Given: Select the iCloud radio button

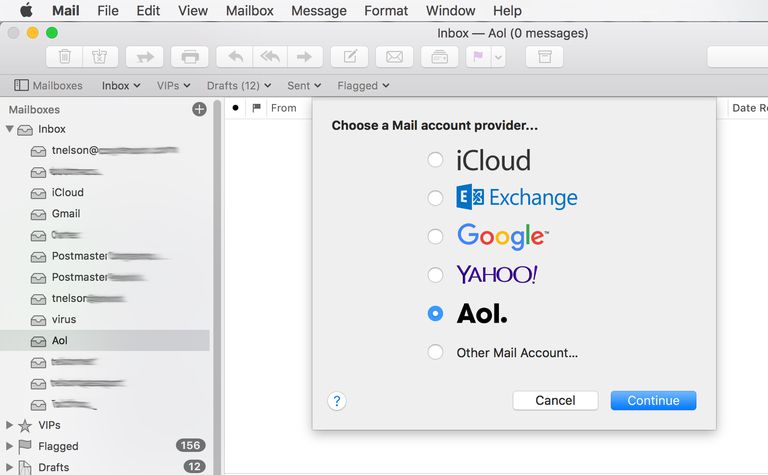Looking at the screenshot, I should pyautogui.click(x=435, y=160).
